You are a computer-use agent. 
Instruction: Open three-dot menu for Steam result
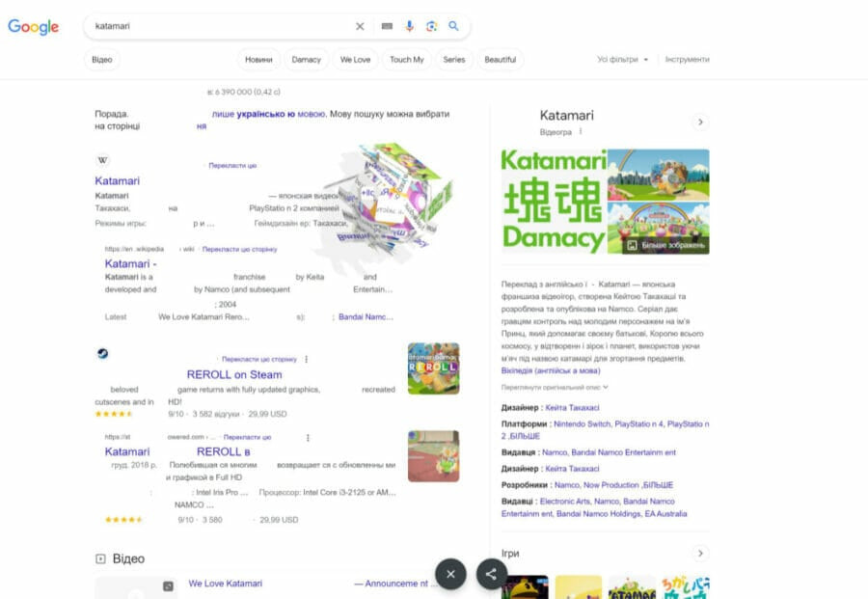tap(307, 359)
